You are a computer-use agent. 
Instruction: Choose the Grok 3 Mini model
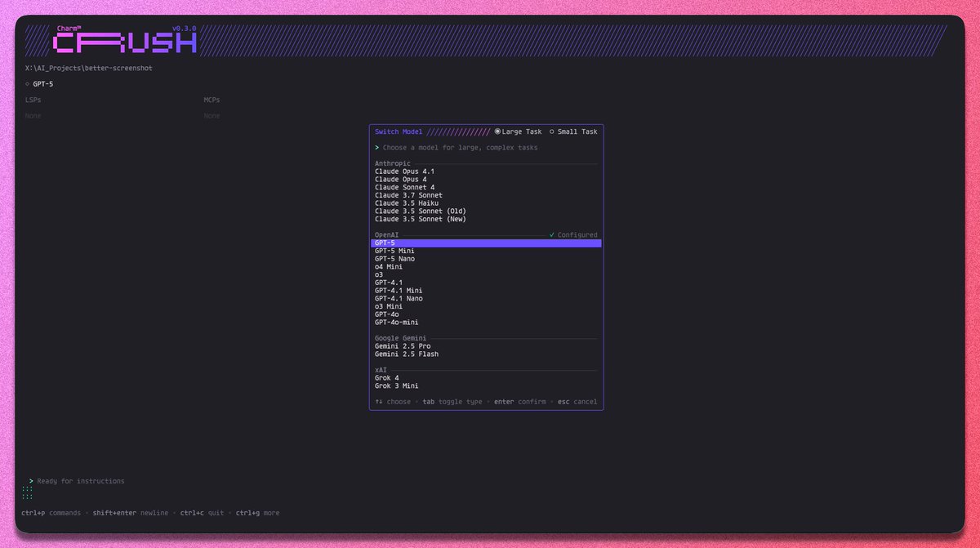[x=397, y=385]
